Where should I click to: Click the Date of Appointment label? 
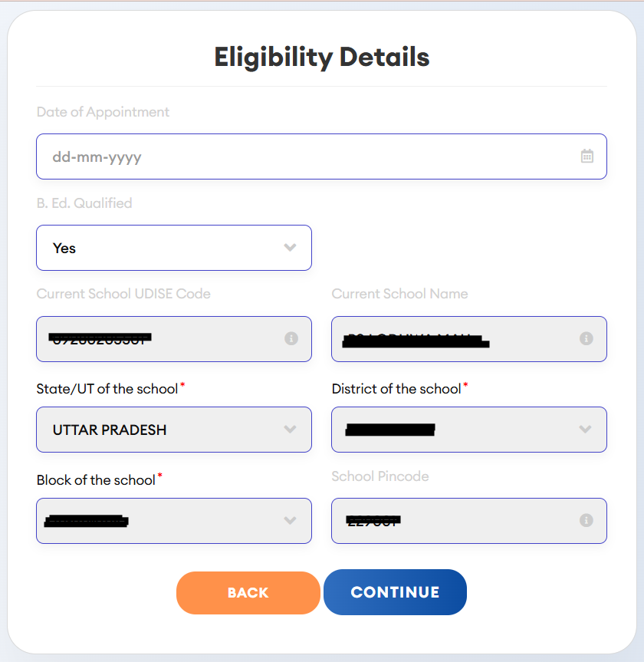coord(103,112)
